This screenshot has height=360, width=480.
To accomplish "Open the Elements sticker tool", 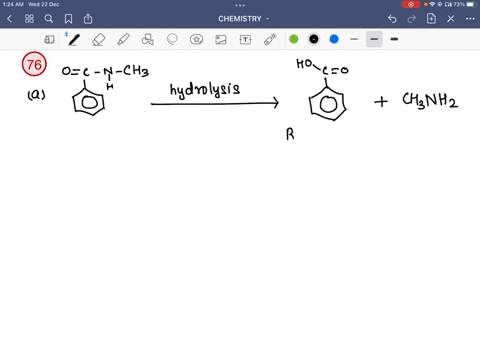I will pyautogui.click(x=196, y=40).
